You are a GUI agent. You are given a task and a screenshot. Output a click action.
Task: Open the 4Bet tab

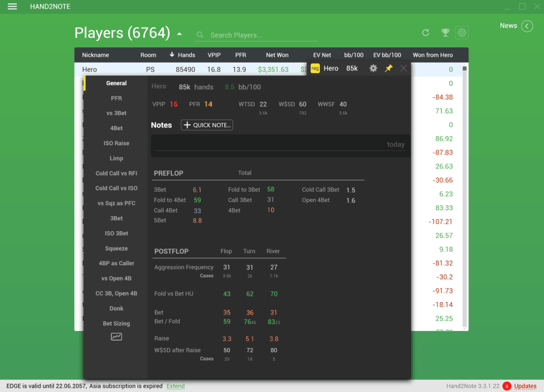pyautogui.click(x=116, y=128)
